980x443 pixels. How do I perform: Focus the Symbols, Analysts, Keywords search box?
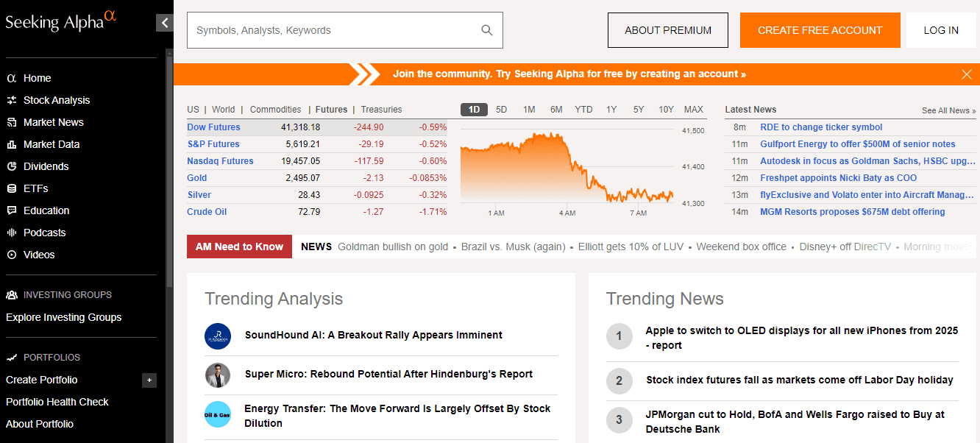345,30
